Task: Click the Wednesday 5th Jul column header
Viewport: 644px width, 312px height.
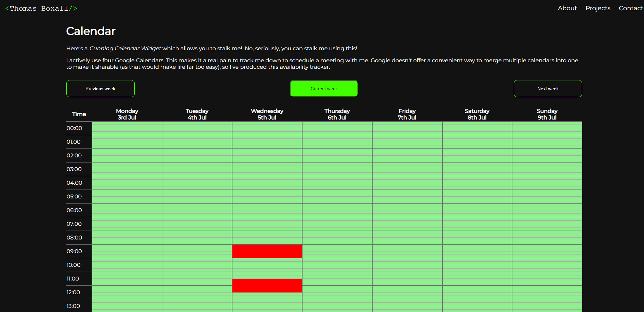Action: (x=267, y=114)
